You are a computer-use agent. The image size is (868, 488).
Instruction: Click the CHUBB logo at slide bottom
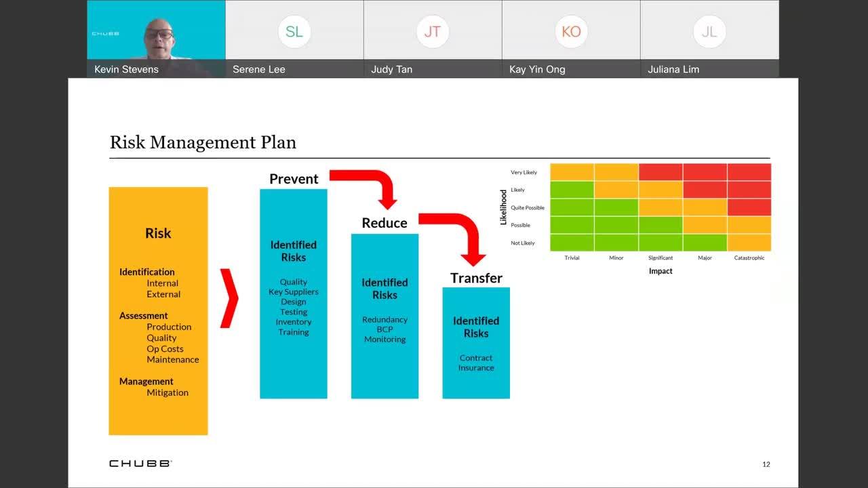coord(140,464)
